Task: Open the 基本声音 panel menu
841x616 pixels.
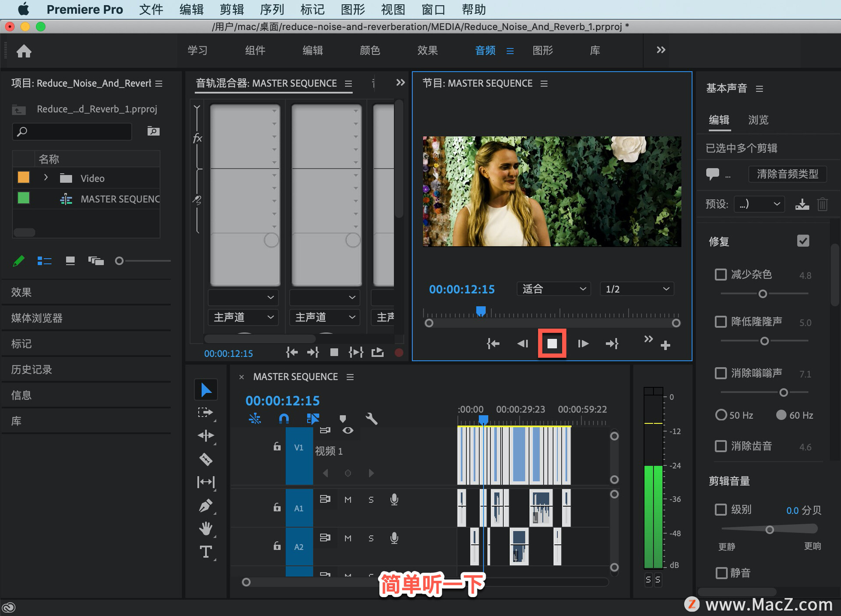Action: pos(760,88)
